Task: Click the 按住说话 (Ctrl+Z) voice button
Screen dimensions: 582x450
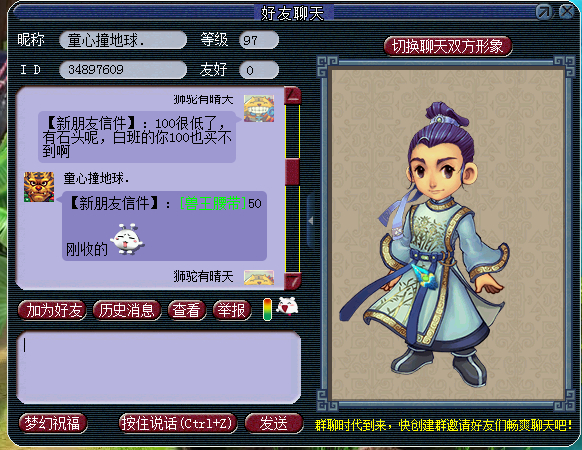Action: (x=178, y=423)
